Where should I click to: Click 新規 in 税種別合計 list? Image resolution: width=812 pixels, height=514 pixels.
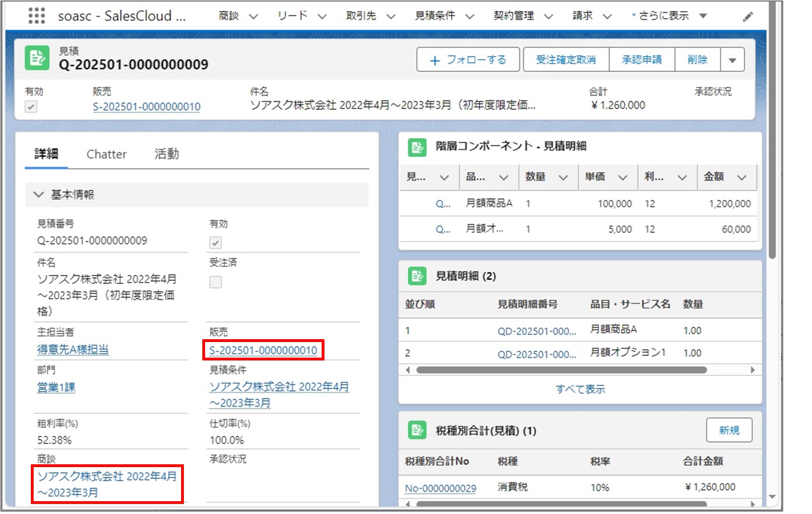pyautogui.click(x=729, y=431)
